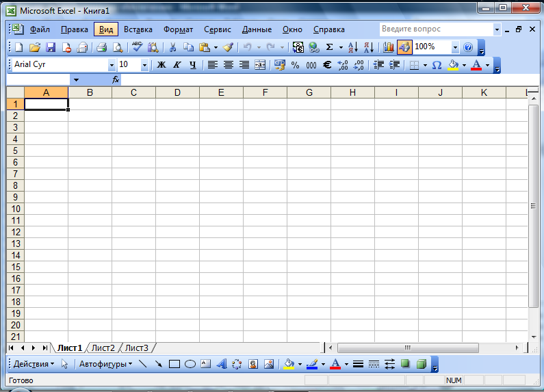Toggle the Drawing toolbar button

click(x=404, y=47)
